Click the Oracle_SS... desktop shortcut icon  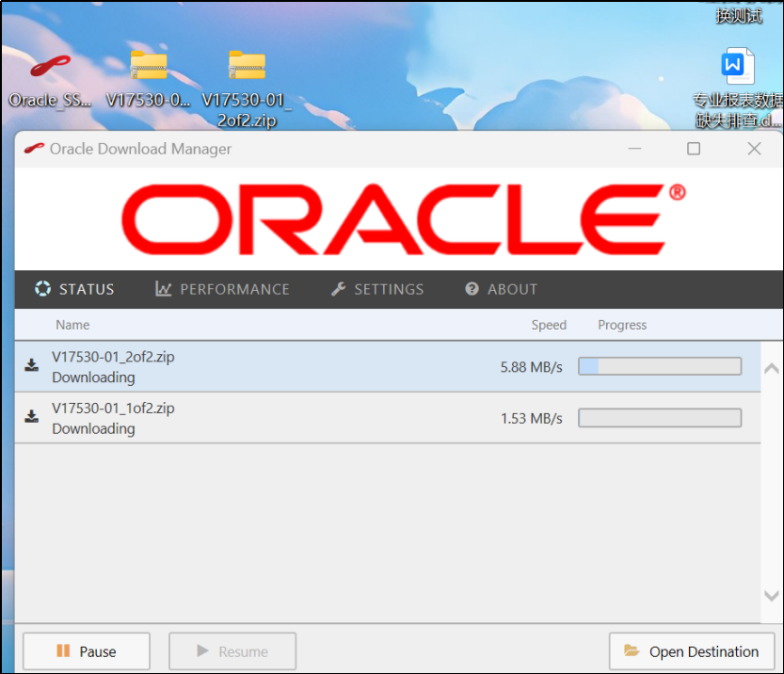pos(50,67)
